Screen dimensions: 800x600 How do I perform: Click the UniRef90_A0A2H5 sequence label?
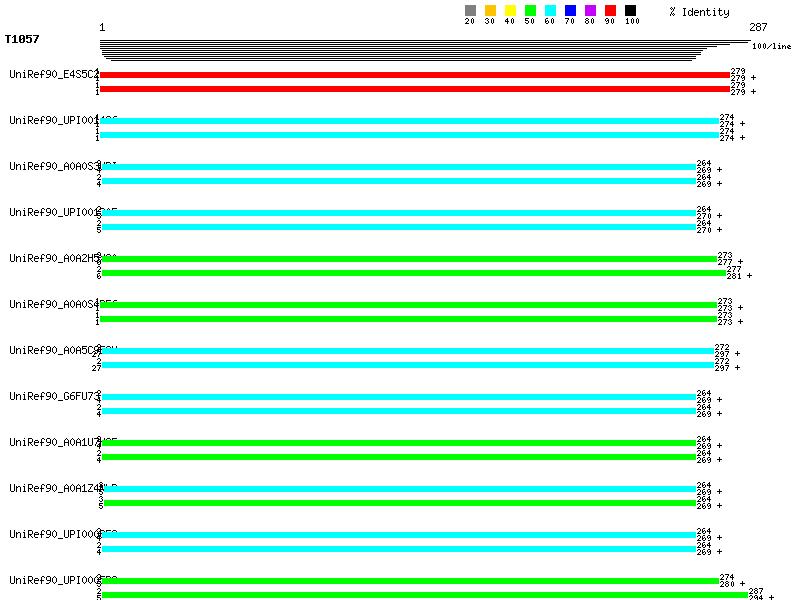[54, 258]
